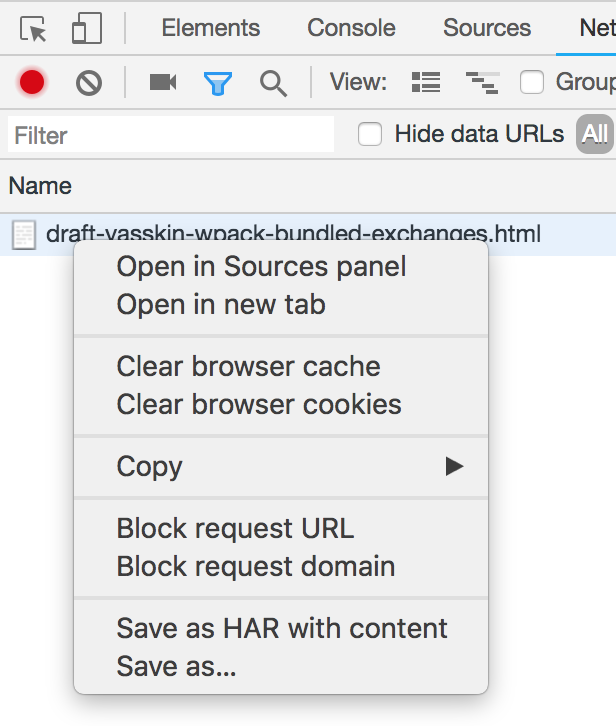The width and height of the screenshot is (616, 726).
Task: Open the Copy menu item
Action: (281, 466)
